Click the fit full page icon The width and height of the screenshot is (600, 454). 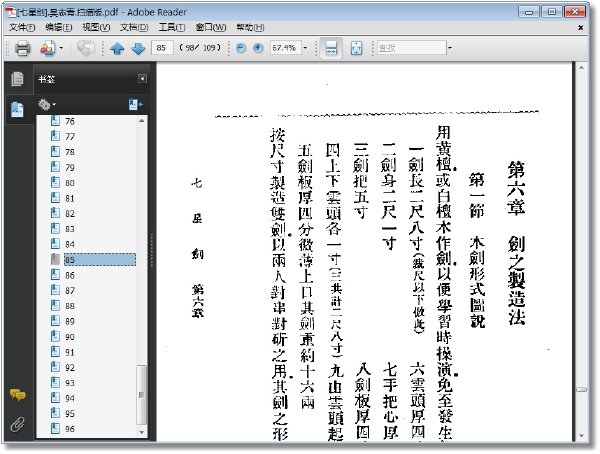pos(356,48)
